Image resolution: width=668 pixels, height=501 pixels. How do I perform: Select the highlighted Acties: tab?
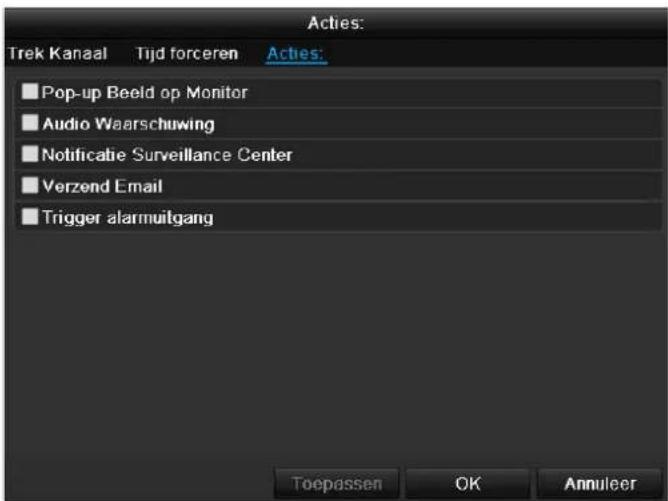tap(296, 54)
